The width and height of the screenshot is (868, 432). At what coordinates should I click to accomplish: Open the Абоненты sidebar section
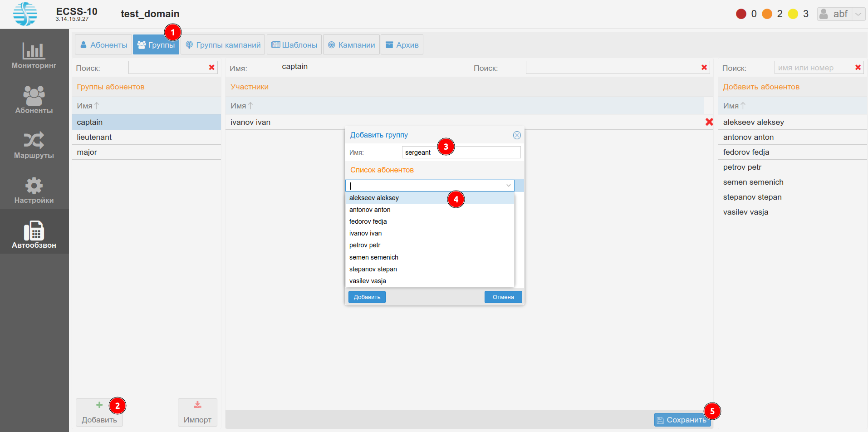coord(34,100)
